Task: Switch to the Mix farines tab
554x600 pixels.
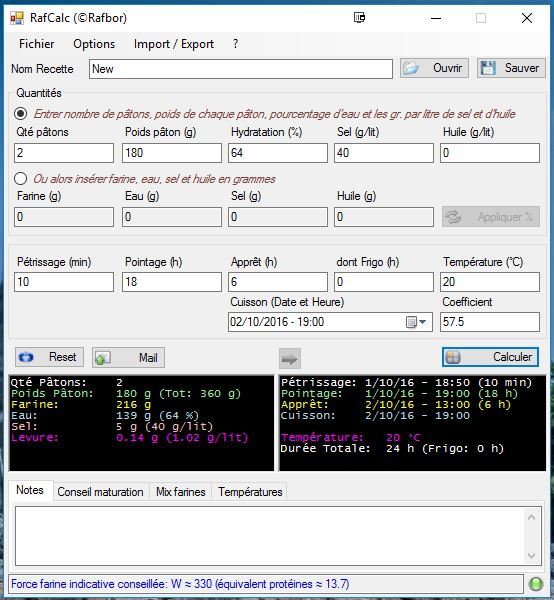Action: point(181,492)
